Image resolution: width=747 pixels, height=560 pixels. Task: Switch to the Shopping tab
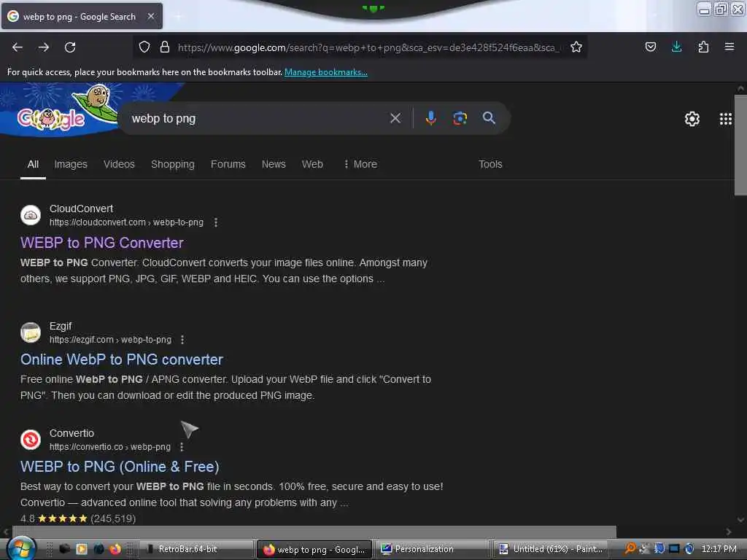173,164
